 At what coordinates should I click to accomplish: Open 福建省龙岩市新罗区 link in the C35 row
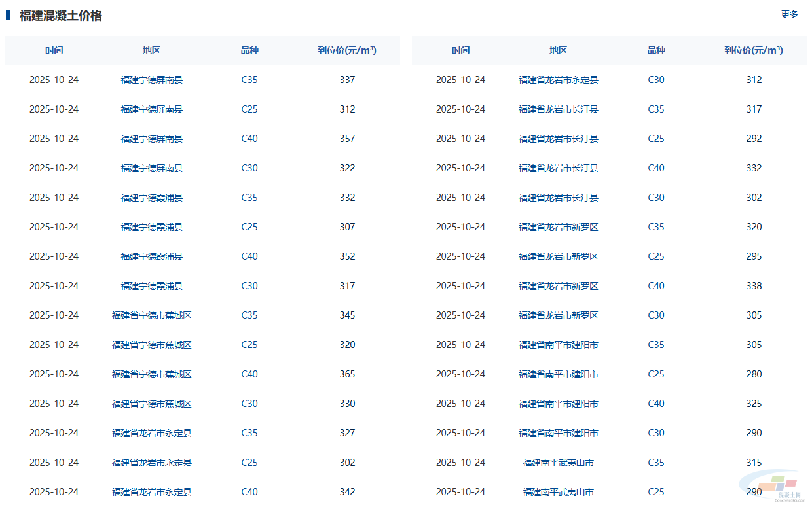point(558,227)
